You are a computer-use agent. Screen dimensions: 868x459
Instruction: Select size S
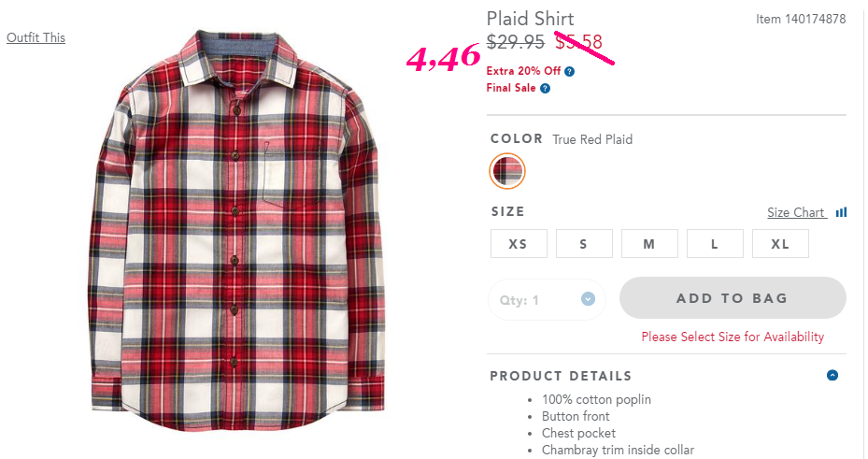[584, 244]
